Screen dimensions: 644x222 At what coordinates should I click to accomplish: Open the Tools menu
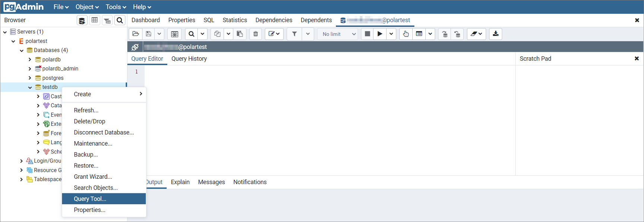[x=116, y=7]
